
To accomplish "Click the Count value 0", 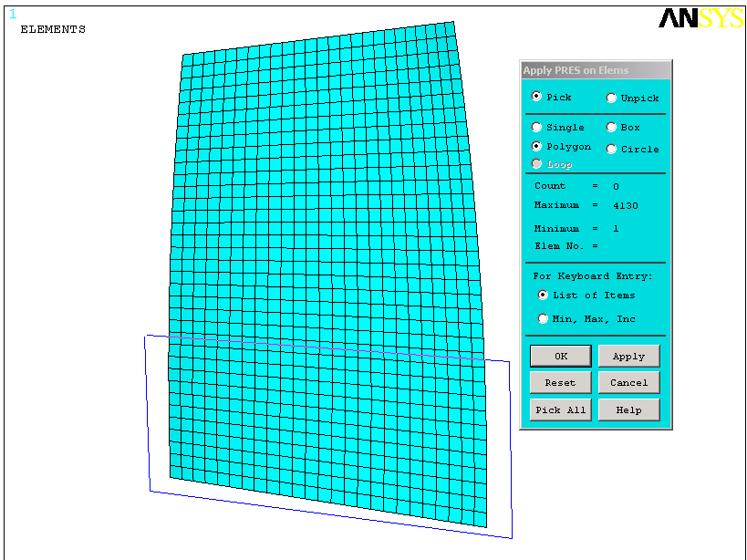I will (616, 187).
